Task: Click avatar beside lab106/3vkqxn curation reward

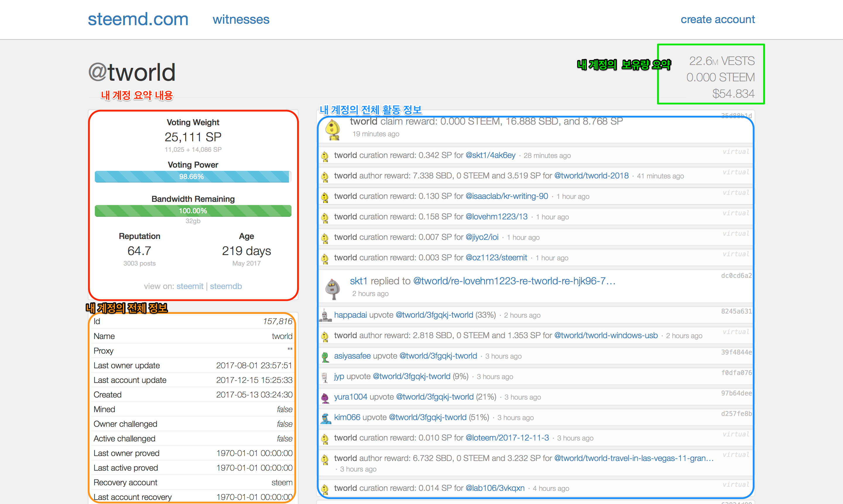Action: (x=325, y=489)
